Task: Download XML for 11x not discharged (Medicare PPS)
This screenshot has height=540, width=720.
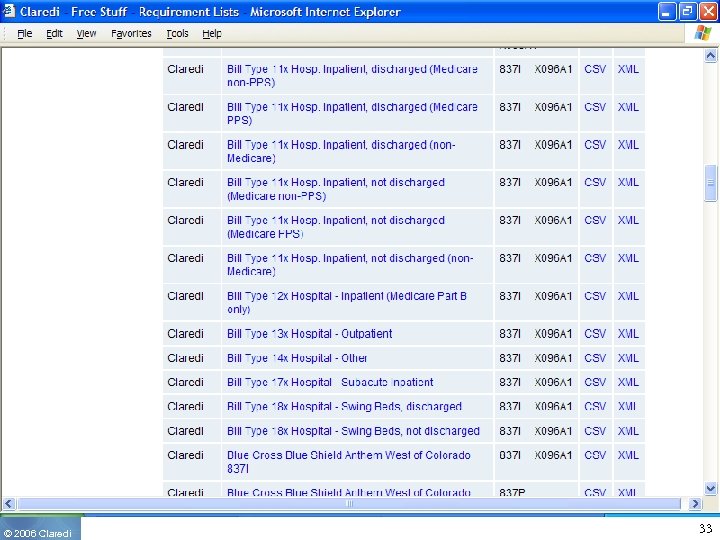Action: [628, 220]
